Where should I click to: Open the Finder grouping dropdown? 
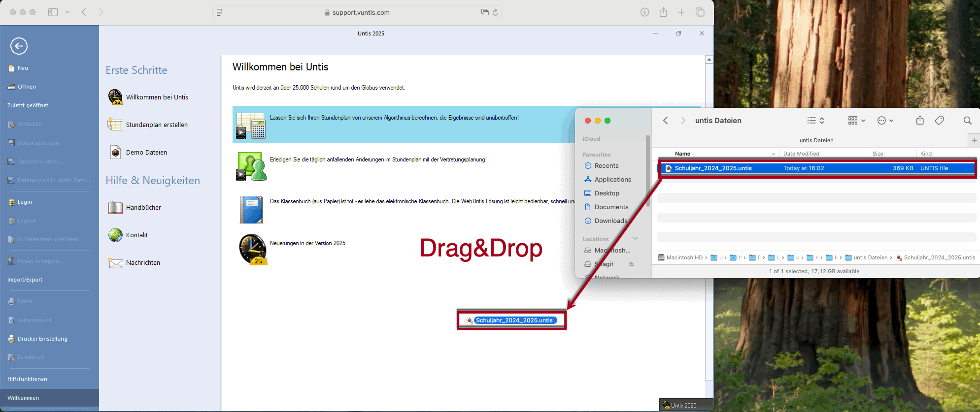856,121
